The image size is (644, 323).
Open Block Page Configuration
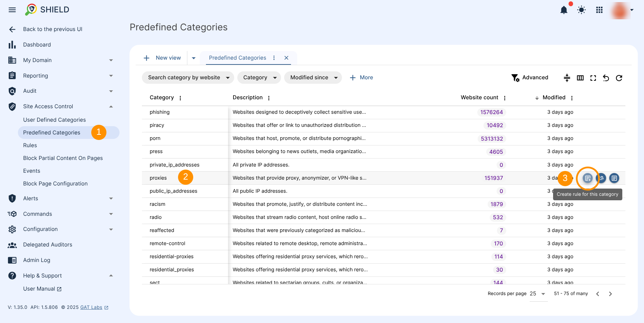point(55,184)
